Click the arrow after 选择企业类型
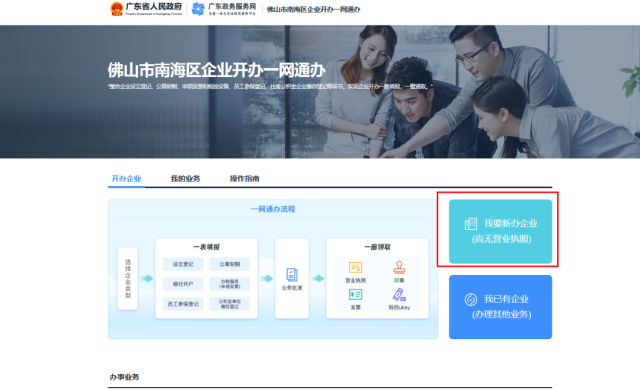 click(147, 279)
